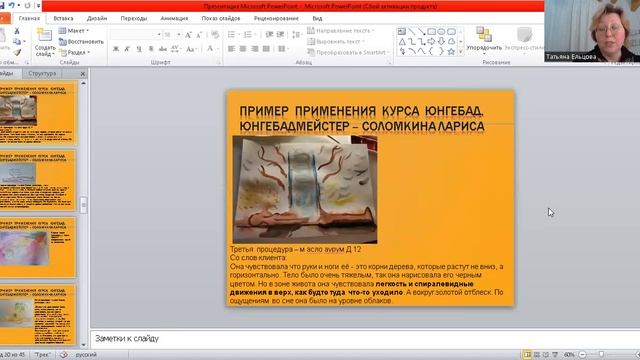
Task: Click Восстановить slide reset button
Action: click(x=81, y=42)
